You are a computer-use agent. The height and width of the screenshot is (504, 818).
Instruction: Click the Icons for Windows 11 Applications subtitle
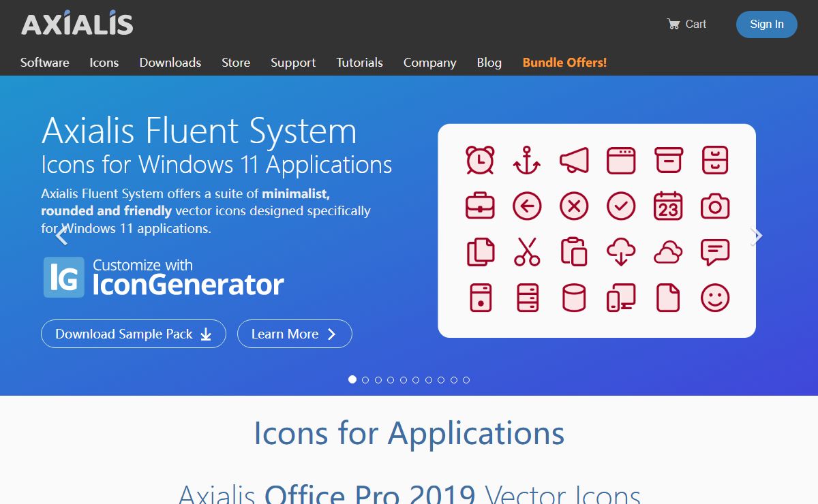(217, 166)
